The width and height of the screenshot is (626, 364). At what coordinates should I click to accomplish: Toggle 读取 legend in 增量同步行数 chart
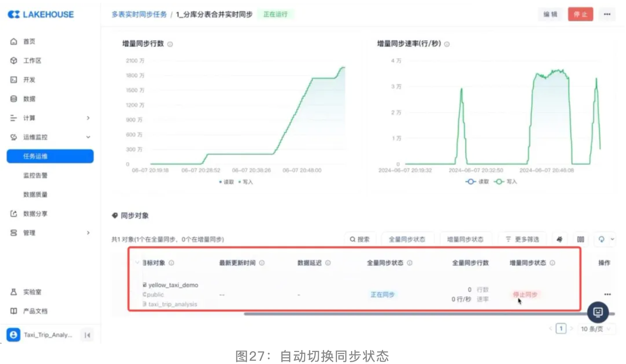[x=227, y=182]
